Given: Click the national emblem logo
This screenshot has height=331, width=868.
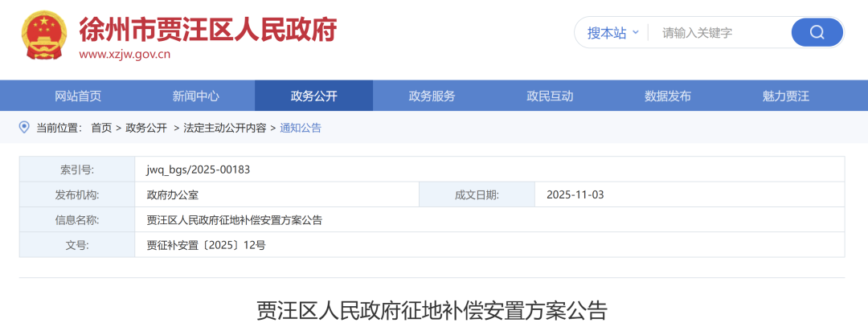Looking at the screenshot, I should click(x=44, y=35).
